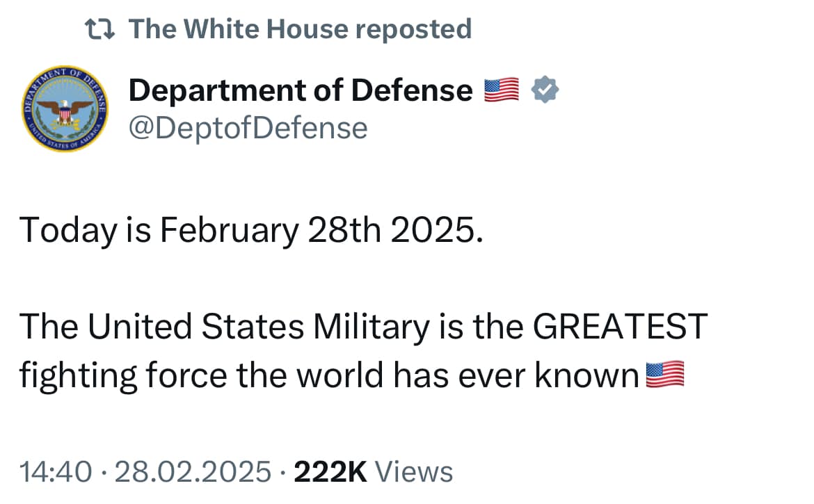Click the 222K view count number
The width and height of the screenshot is (814, 504).
330,472
